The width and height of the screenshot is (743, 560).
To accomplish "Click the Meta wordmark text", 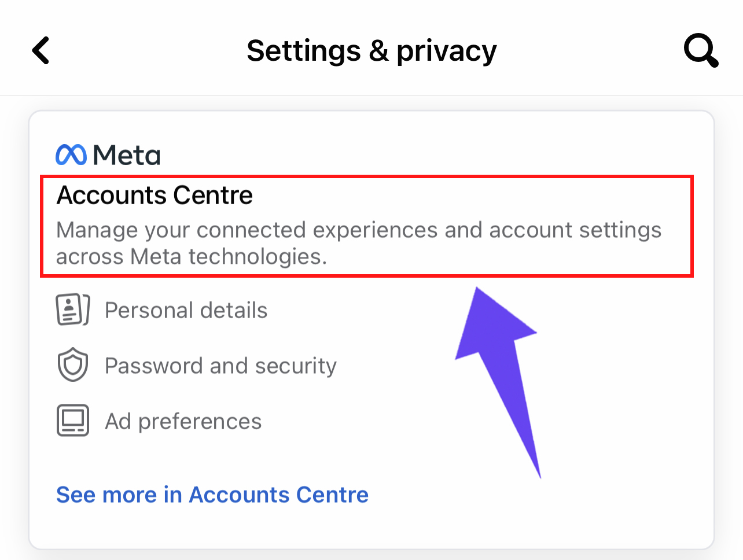I will pyautogui.click(x=127, y=155).
